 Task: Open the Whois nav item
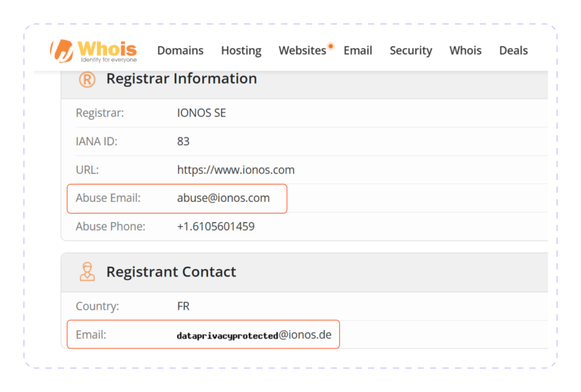click(x=465, y=50)
